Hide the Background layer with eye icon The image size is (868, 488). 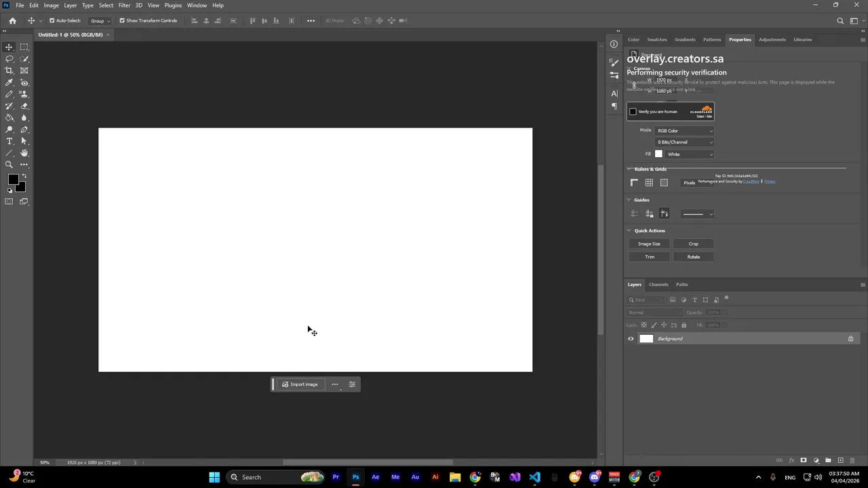pos(631,339)
